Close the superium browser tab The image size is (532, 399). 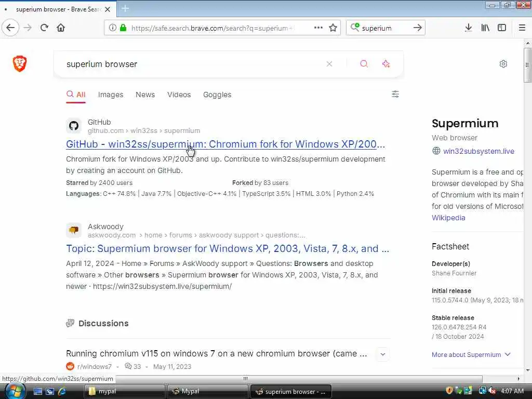click(108, 9)
